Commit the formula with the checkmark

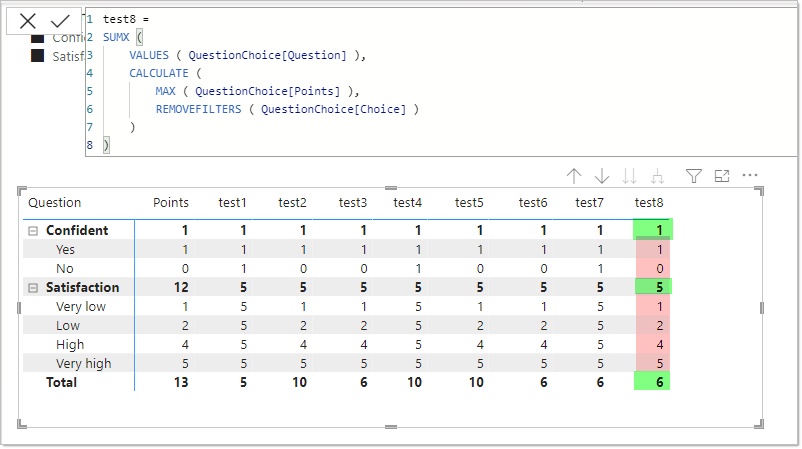(60, 21)
